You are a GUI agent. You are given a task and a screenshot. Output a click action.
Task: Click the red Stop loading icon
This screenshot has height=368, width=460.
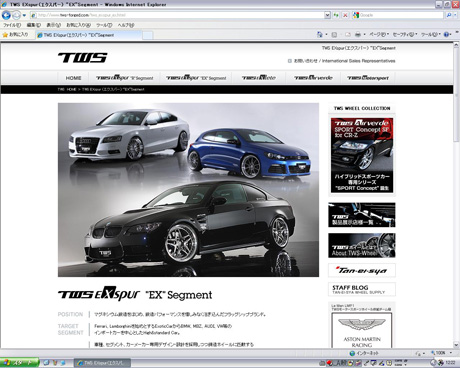point(345,15)
